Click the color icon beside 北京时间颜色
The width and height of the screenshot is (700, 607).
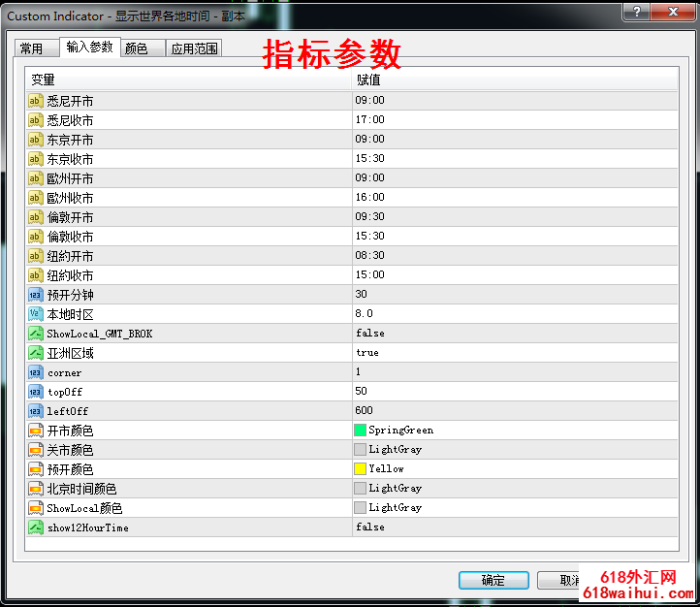(35, 489)
